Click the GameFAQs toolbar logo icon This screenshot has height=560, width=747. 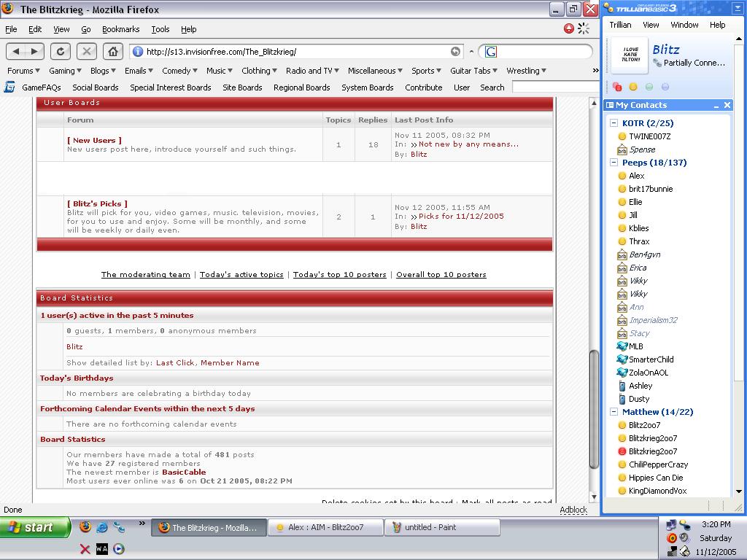pyautogui.click(x=9, y=87)
